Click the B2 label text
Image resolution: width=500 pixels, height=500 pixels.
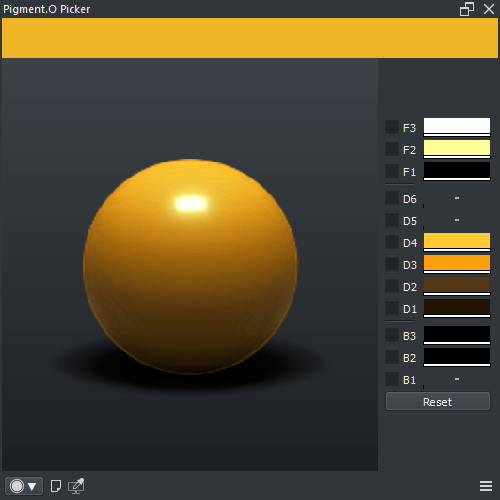coord(409,358)
